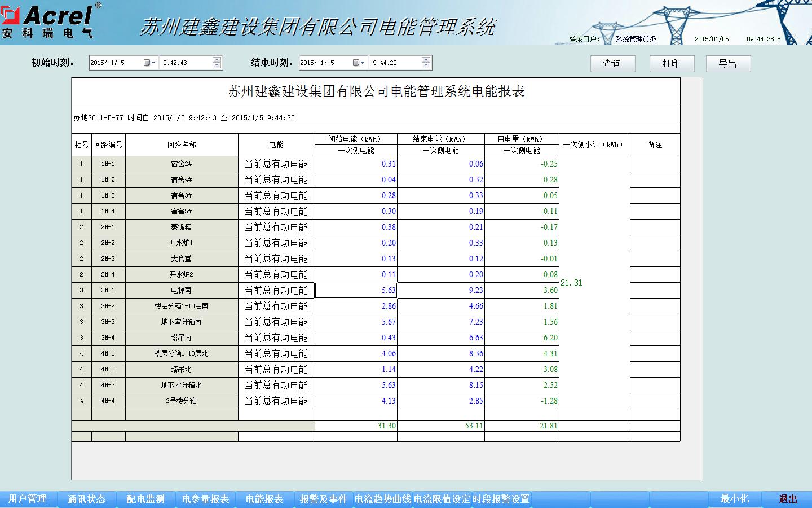Open the end date calendar dropdown
812x508 pixels.
[x=359, y=63]
